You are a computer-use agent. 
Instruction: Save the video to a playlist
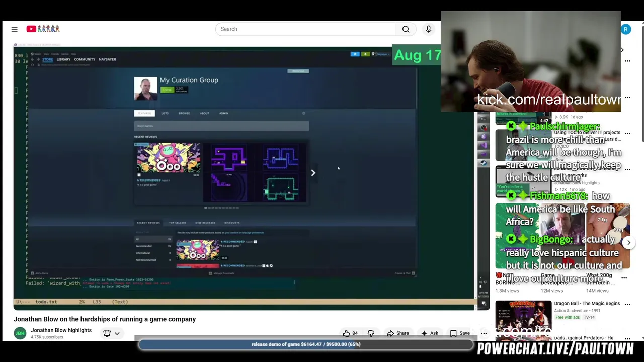pyautogui.click(x=460, y=333)
